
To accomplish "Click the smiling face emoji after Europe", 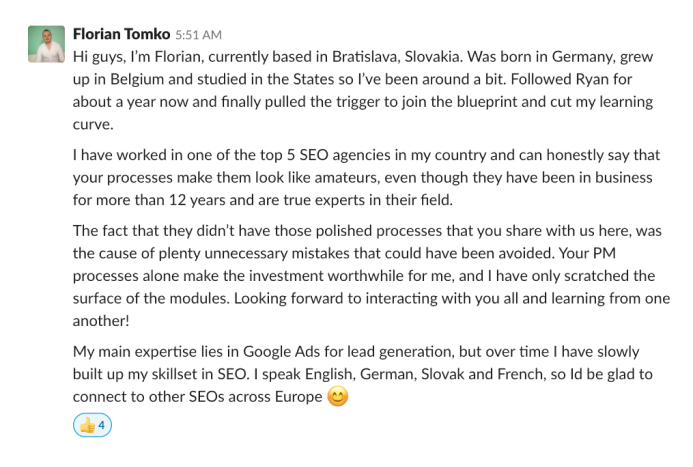I will coord(339,397).
